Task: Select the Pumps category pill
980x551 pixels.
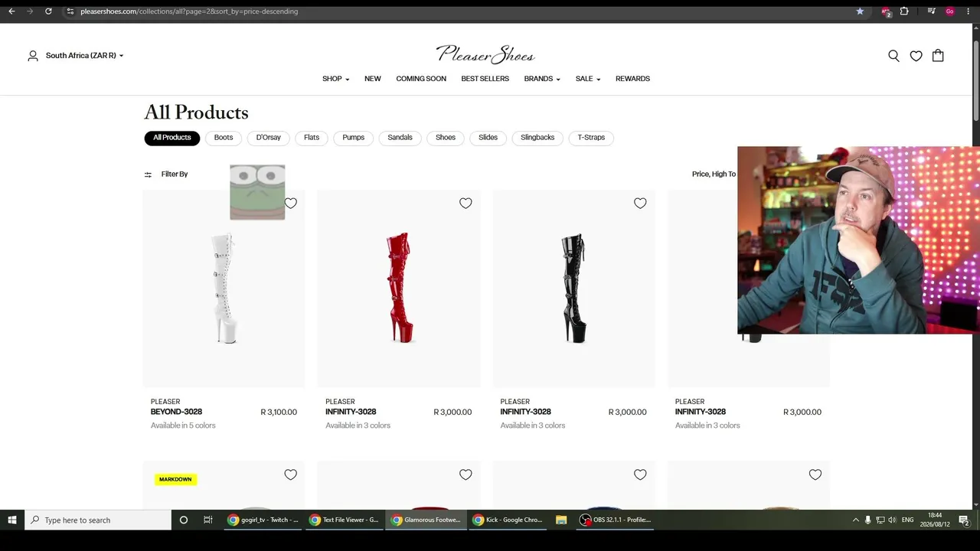Action: pos(354,138)
